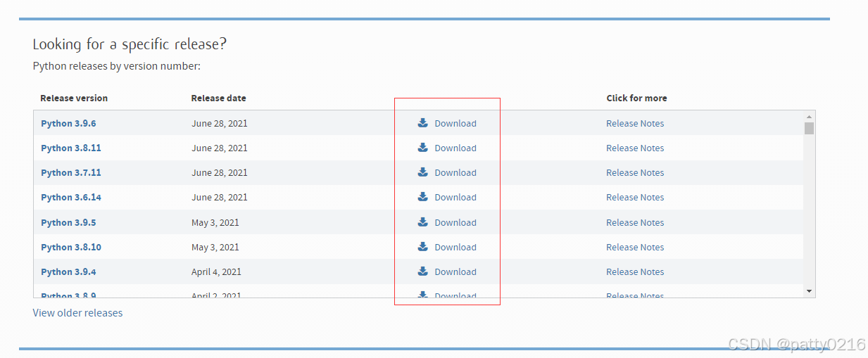Click Download text for Python 3.8.10
Image resolution: width=868 pixels, height=358 pixels.
(455, 247)
